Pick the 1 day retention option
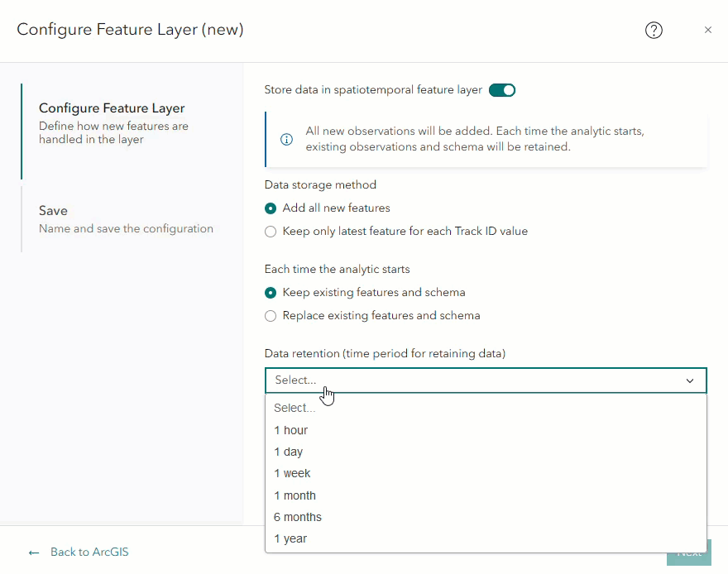This screenshot has height=574, width=728. pos(289,452)
